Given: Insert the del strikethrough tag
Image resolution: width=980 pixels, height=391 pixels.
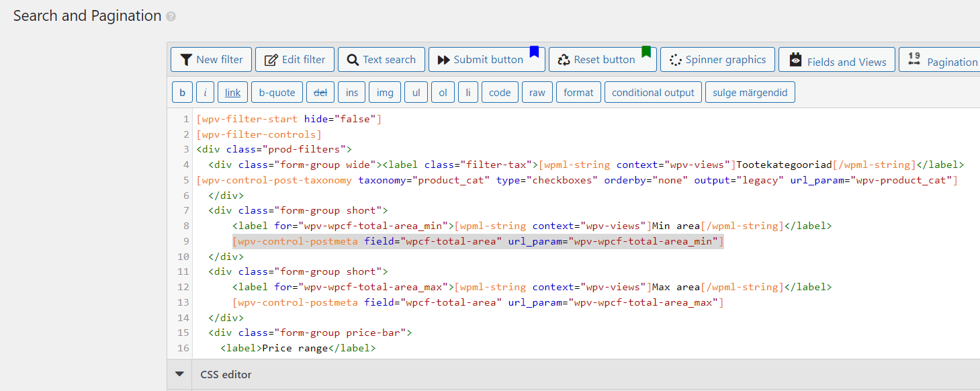Looking at the screenshot, I should tap(320, 93).
